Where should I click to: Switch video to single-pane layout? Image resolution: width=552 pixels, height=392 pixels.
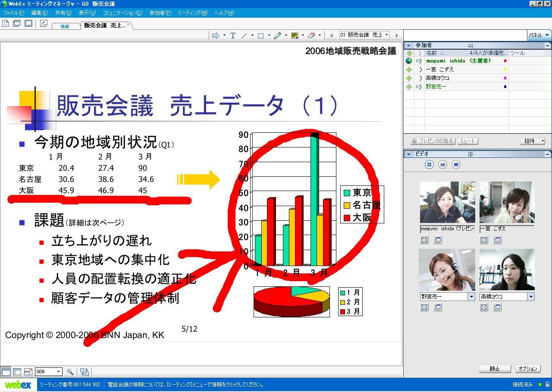pos(456,164)
